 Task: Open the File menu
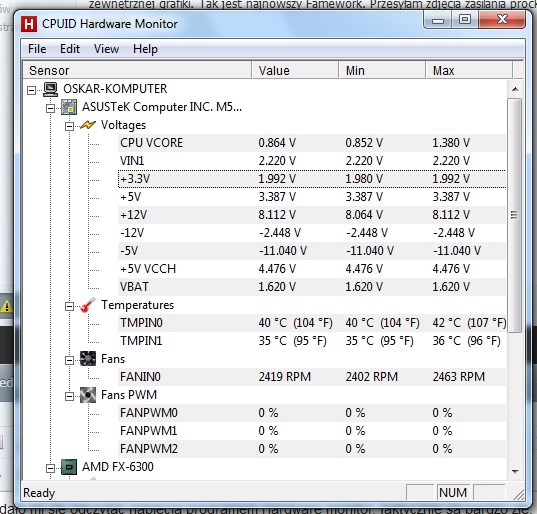(x=37, y=49)
